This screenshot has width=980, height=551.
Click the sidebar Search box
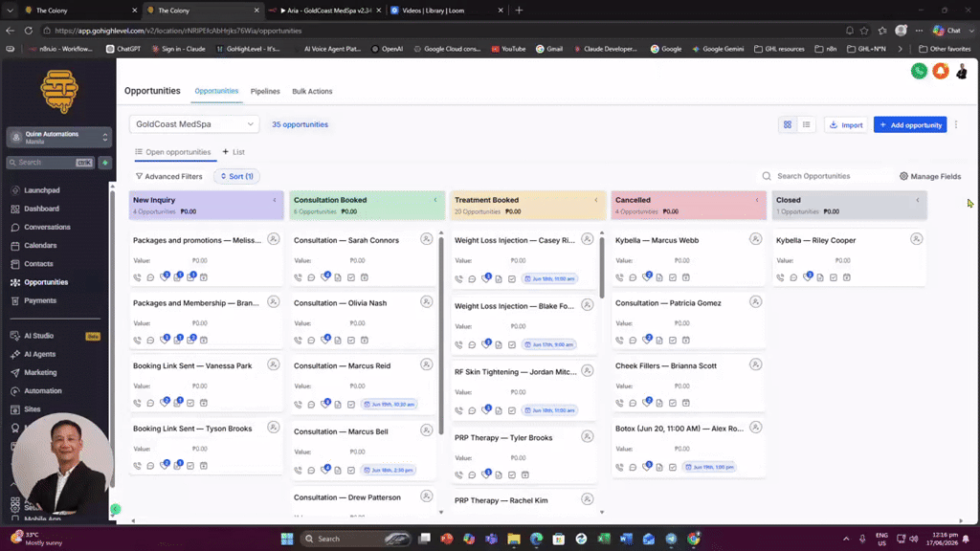coord(50,163)
